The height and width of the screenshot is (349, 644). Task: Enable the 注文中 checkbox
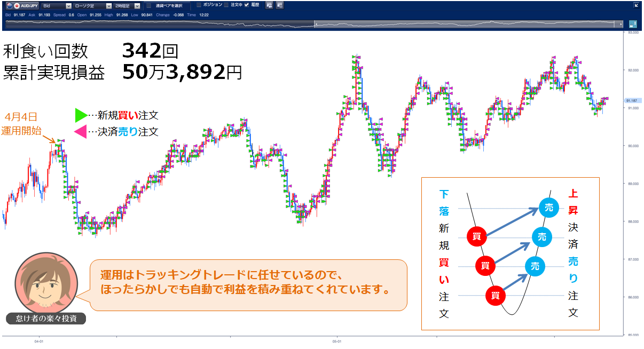pyautogui.click(x=226, y=5)
